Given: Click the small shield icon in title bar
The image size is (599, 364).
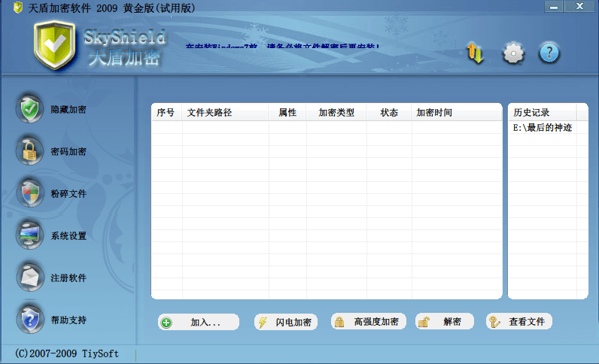Looking at the screenshot, I should pos(17,8).
